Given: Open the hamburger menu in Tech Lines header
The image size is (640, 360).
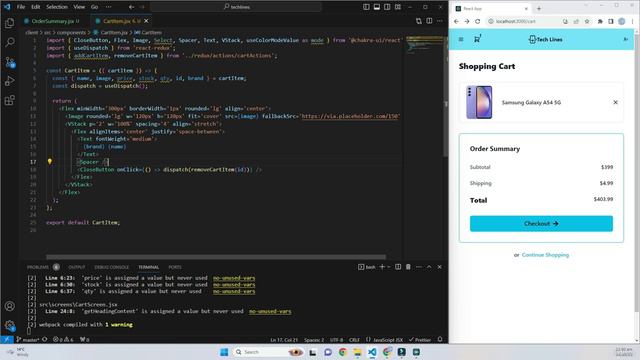Looking at the screenshot, I should click(x=461, y=40).
